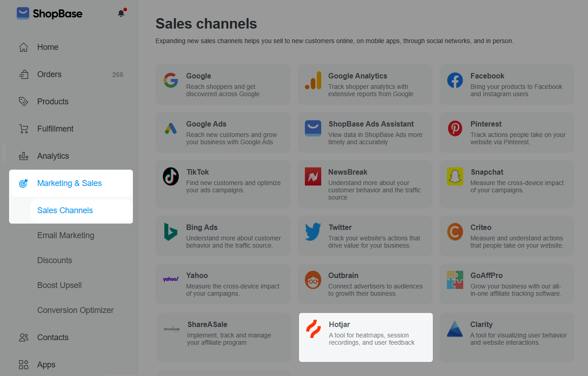Open the notifications bell

[121, 13]
